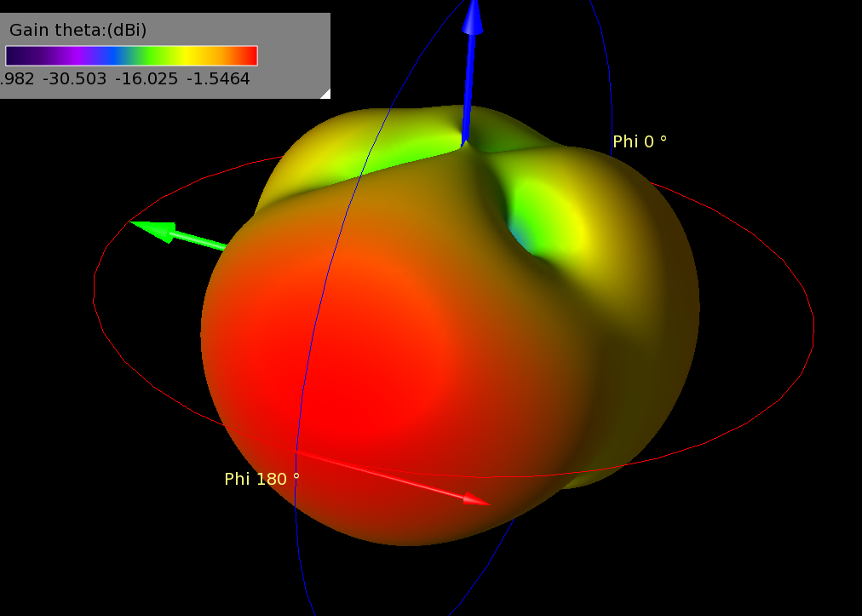Viewport: 862px width, 616px height.
Task: Click the rainbow colorbar gradient
Action: 132,56
